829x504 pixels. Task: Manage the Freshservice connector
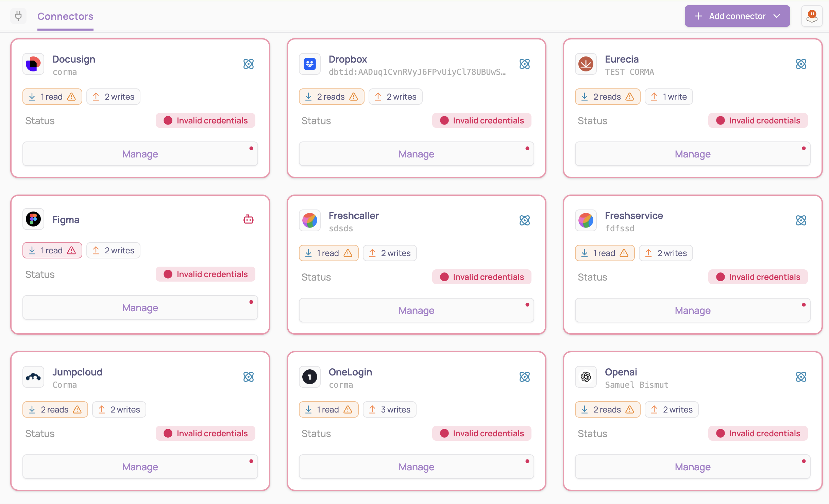click(x=693, y=310)
